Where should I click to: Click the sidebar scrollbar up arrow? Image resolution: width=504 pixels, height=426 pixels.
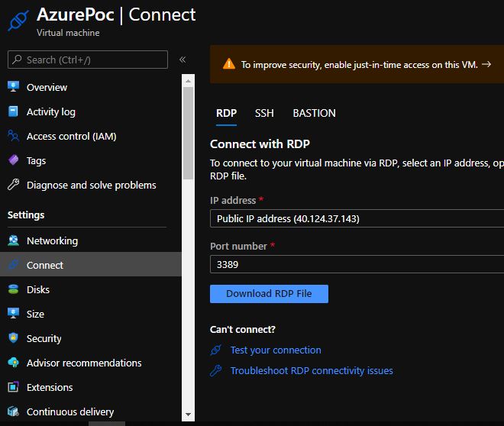[188, 81]
